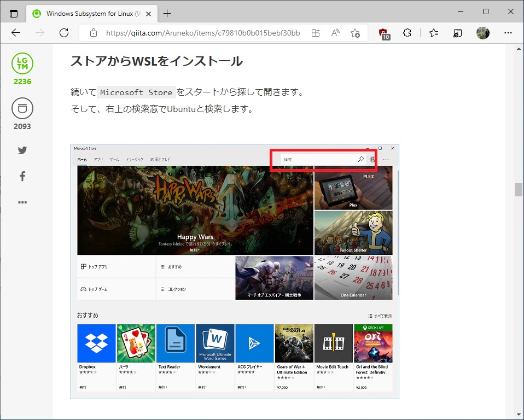The image size is (524, 420).
Task: Add this page to favorites
Action: click(355, 33)
